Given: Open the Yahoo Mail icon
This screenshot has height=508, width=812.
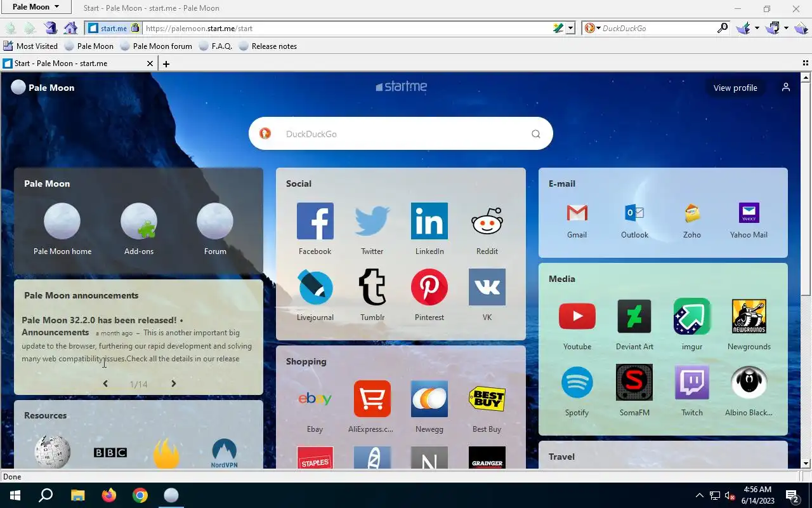Looking at the screenshot, I should tap(749, 213).
